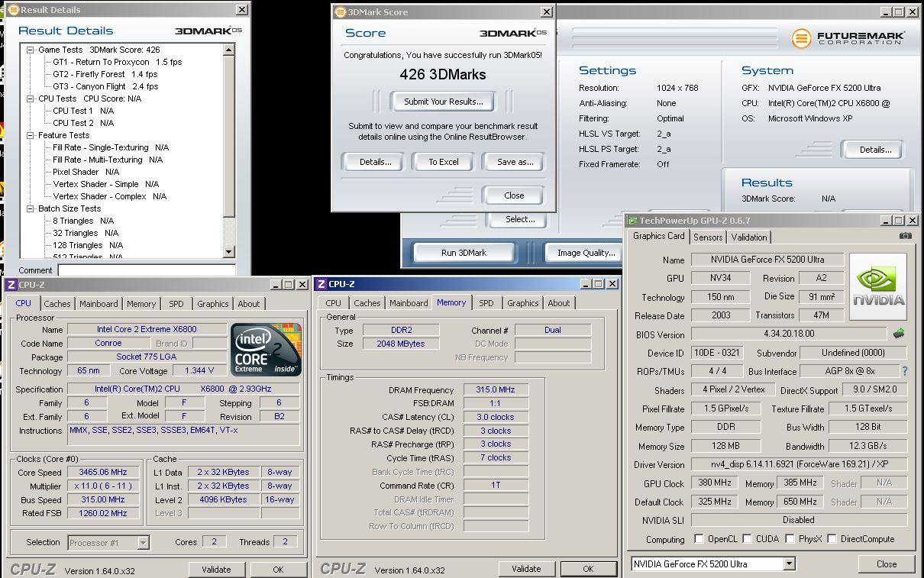Select the Pixel Shader result row

point(86,172)
